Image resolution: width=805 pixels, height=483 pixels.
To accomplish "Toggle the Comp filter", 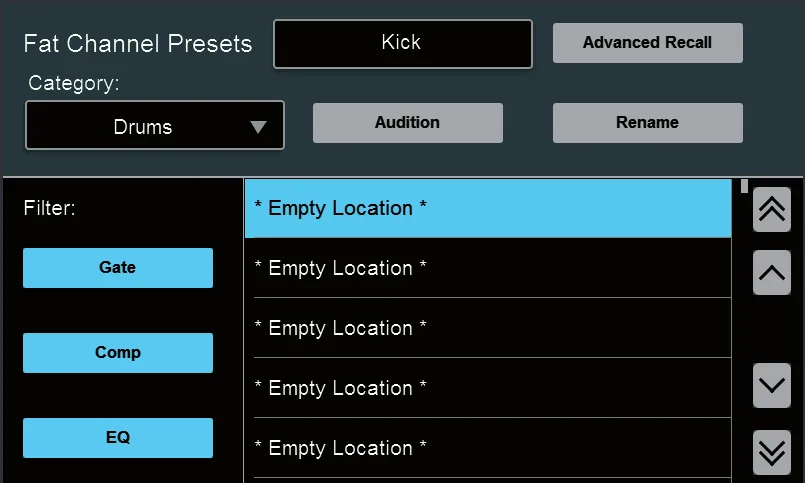I will point(118,353).
